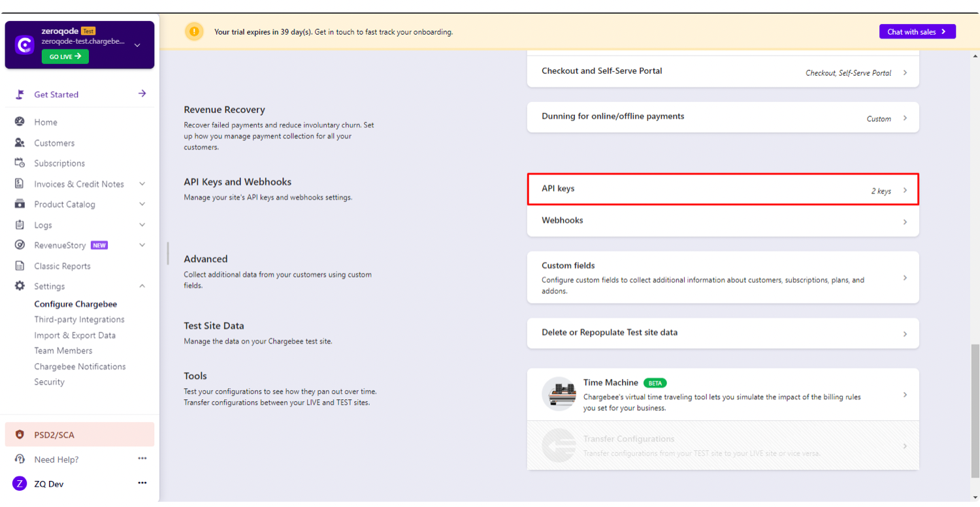Open the Time Machine tool
The image size is (980, 507).
point(723,395)
